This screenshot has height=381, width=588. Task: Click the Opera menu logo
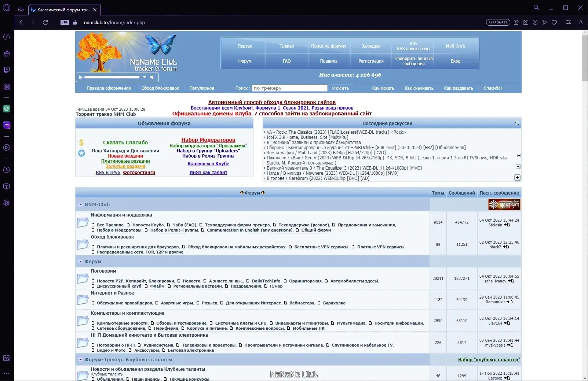tap(6, 8)
